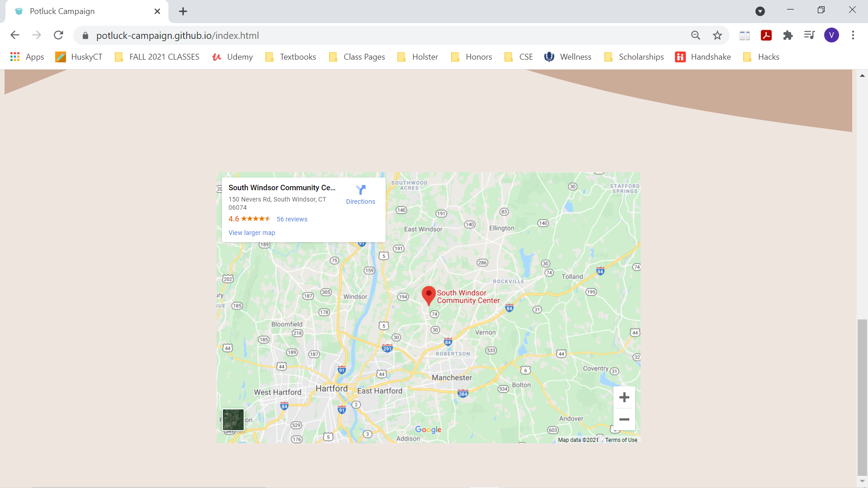Image resolution: width=868 pixels, height=488 pixels.
Task: Click the Directions arrow icon
Action: (360, 190)
